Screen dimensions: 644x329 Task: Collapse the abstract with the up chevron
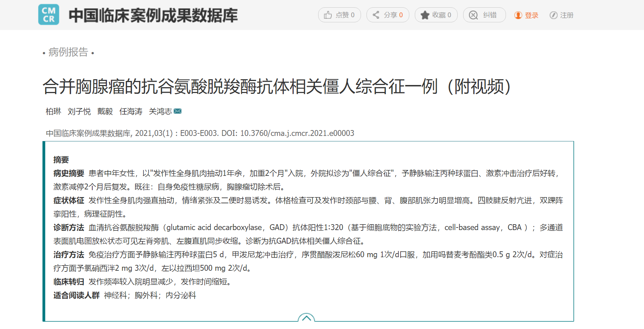[x=306, y=317]
